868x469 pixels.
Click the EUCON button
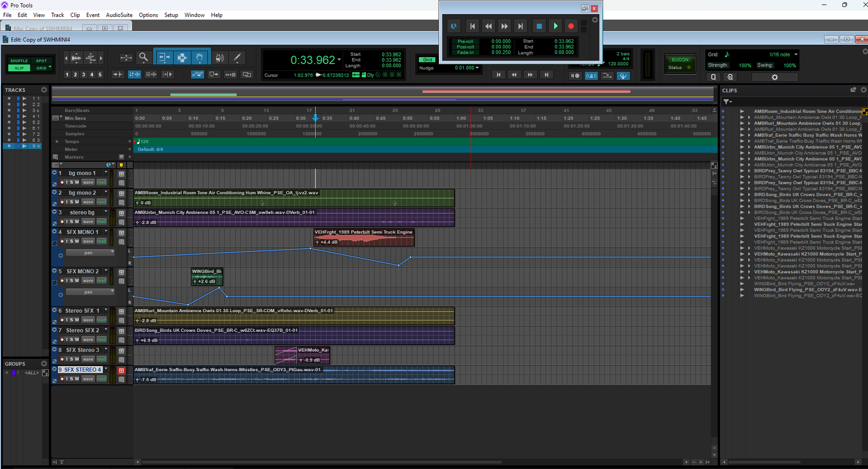(x=680, y=60)
